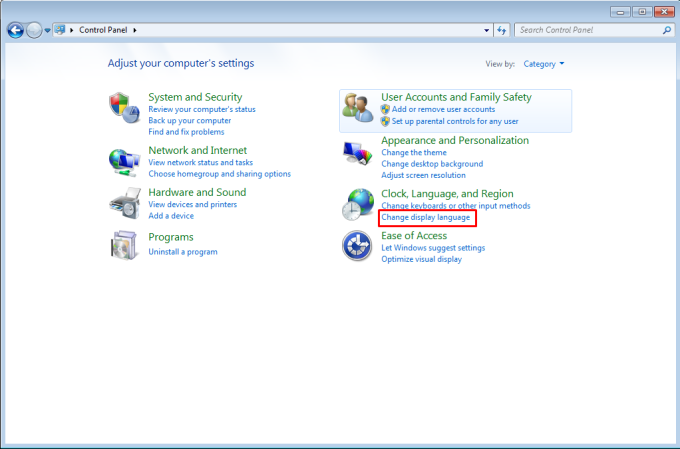Open the Appearance and Personalization icon
This screenshot has height=449, width=680.
357,152
